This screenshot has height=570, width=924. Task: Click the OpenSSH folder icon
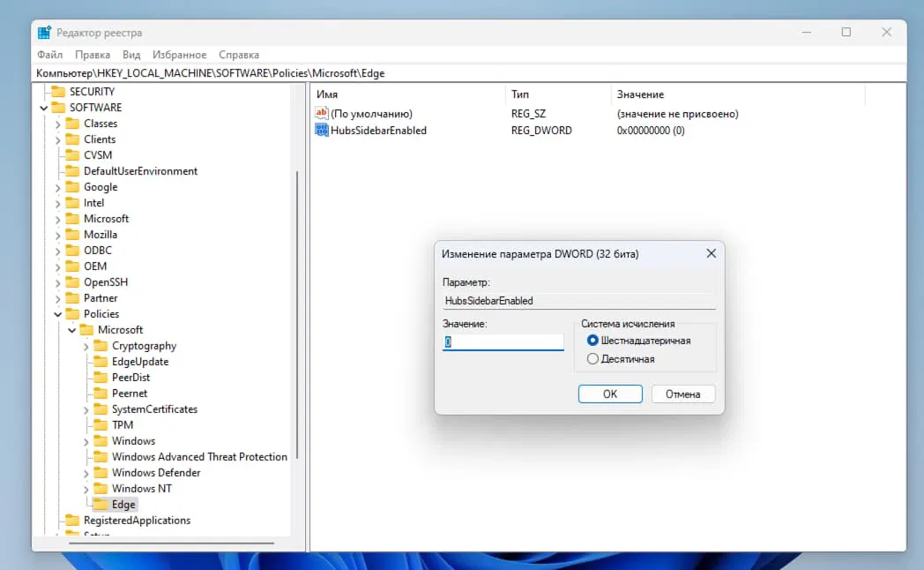(x=72, y=282)
